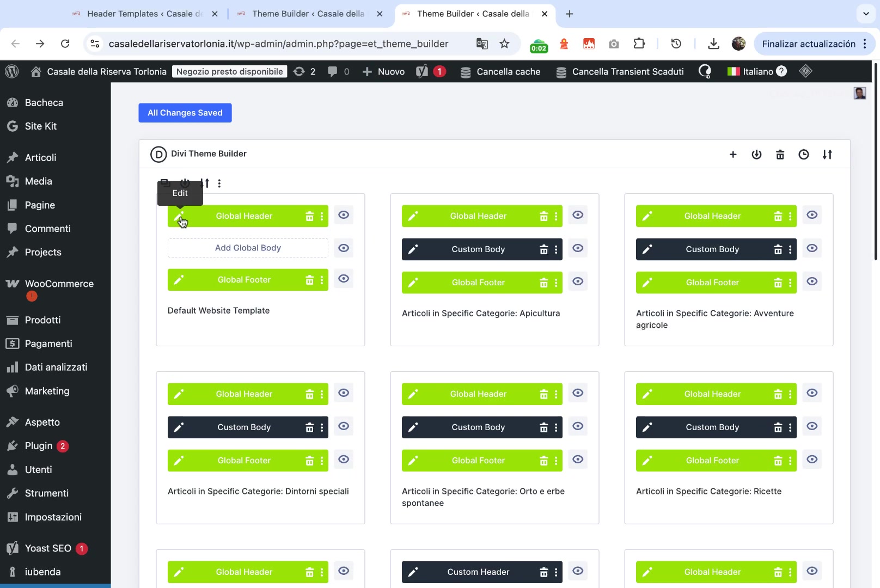Delete all templates using header trash icon
Image resolution: width=880 pixels, height=588 pixels.
(780, 155)
